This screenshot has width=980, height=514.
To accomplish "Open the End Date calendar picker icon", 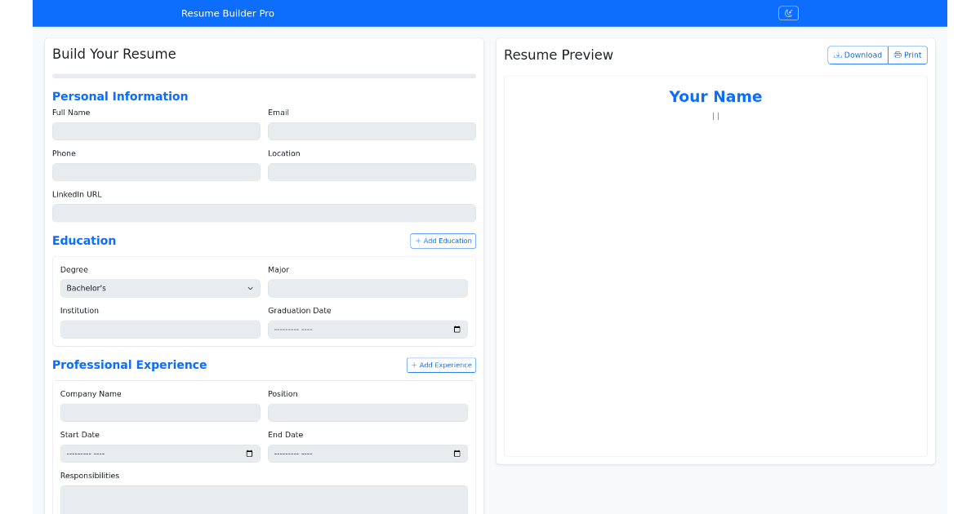I will point(458,453).
